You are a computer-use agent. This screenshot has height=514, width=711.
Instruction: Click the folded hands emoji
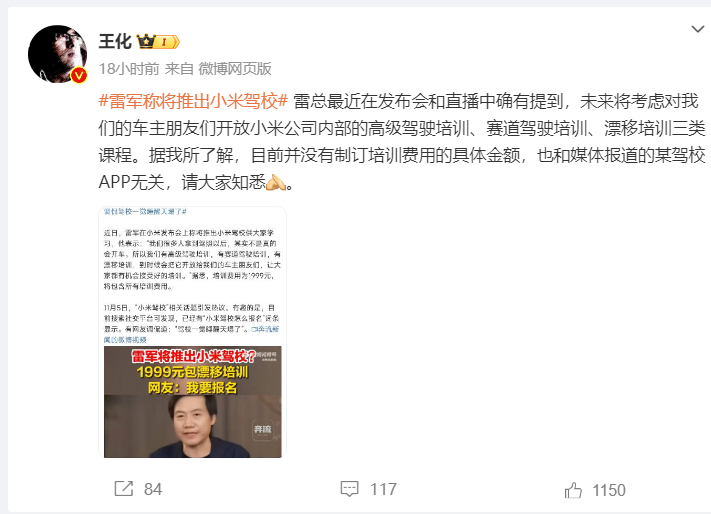276,182
